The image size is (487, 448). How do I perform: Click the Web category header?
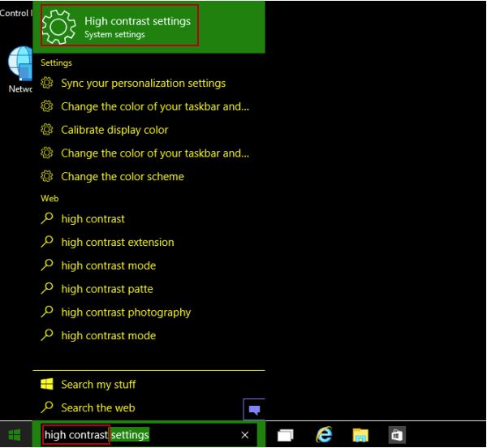pyautogui.click(x=50, y=198)
